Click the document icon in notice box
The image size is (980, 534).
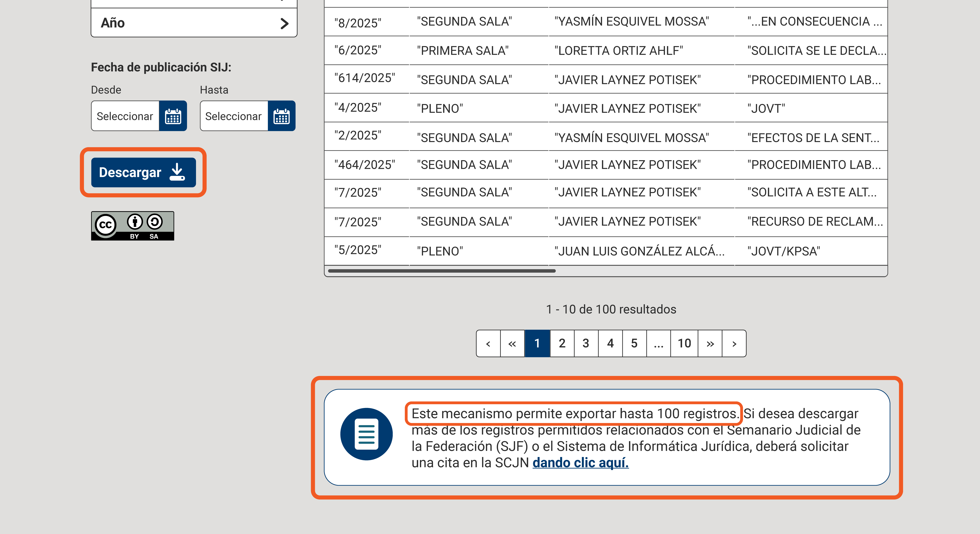click(366, 434)
